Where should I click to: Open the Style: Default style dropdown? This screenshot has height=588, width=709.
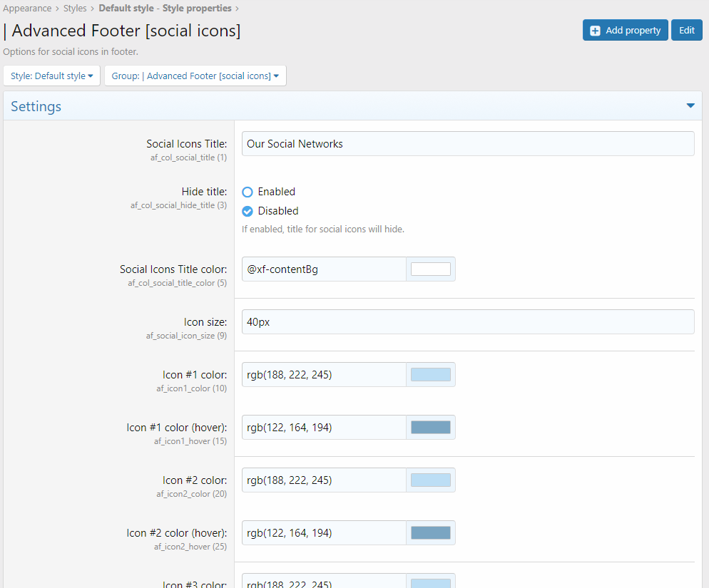tap(51, 76)
